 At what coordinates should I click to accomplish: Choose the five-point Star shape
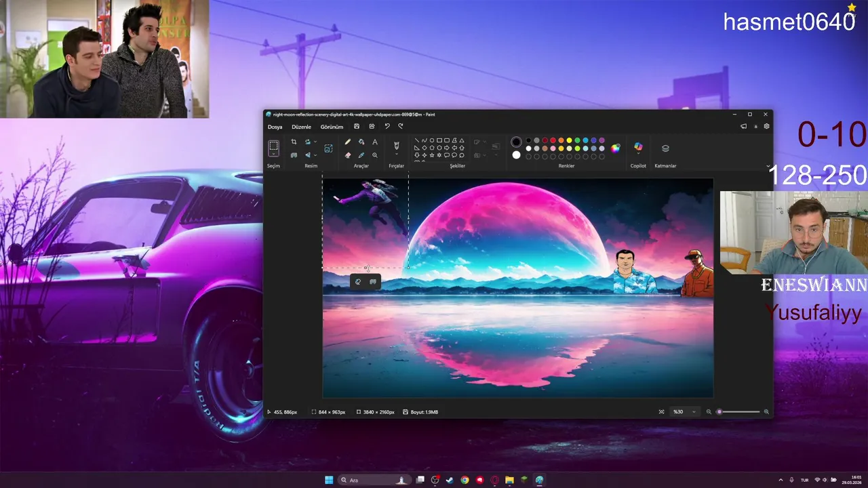click(x=432, y=155)
